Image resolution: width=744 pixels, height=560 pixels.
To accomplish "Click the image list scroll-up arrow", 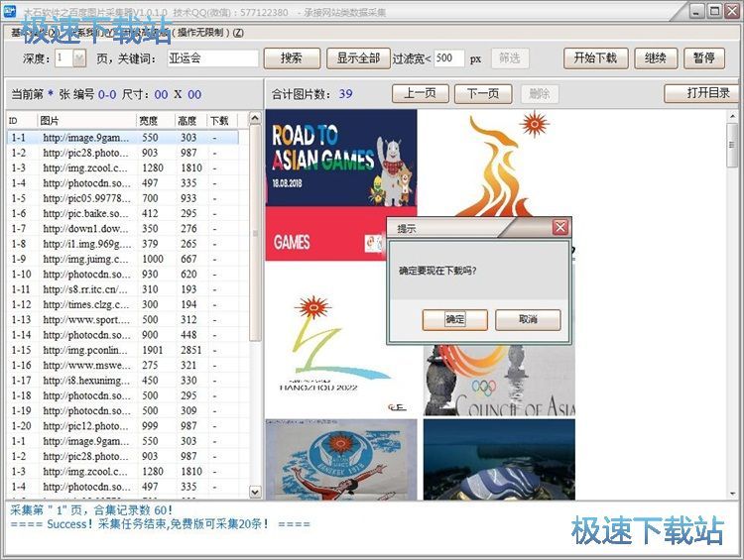I will click(255, 118).
